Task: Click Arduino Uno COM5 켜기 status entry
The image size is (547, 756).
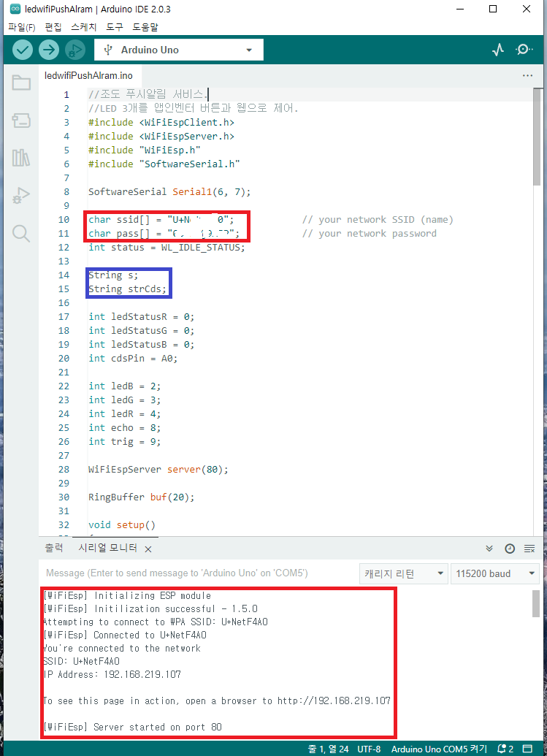Action: click(x=439, y=749)
